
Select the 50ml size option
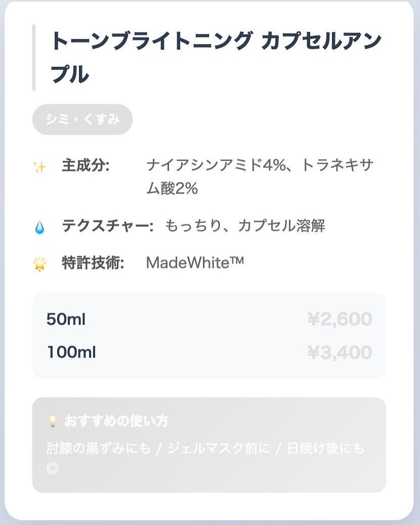tap(66, 319)
